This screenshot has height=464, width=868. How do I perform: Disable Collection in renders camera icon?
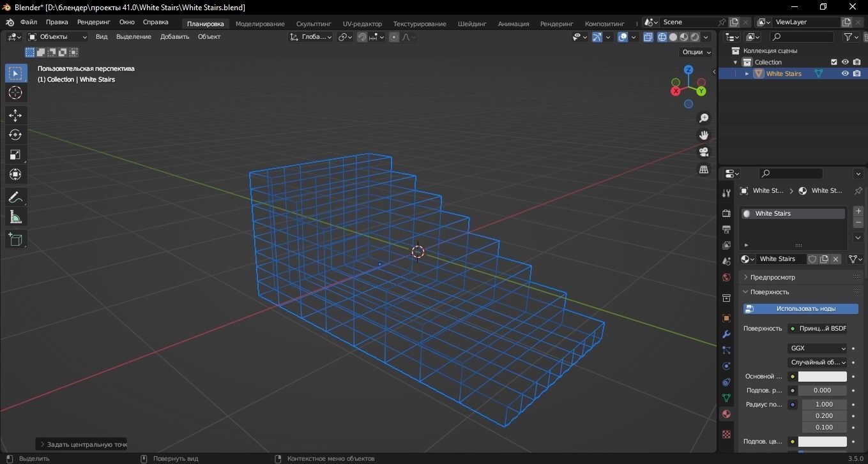click(857, 62)
